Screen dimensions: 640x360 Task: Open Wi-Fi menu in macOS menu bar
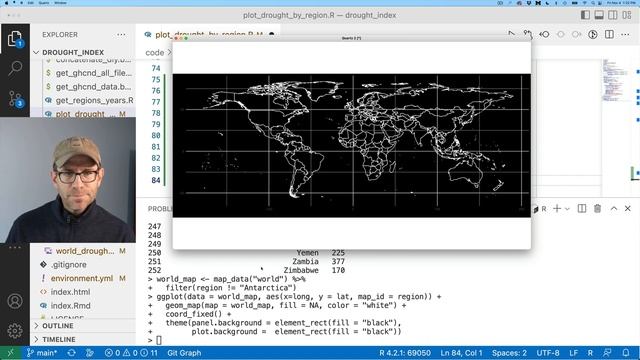coord(584,3)
